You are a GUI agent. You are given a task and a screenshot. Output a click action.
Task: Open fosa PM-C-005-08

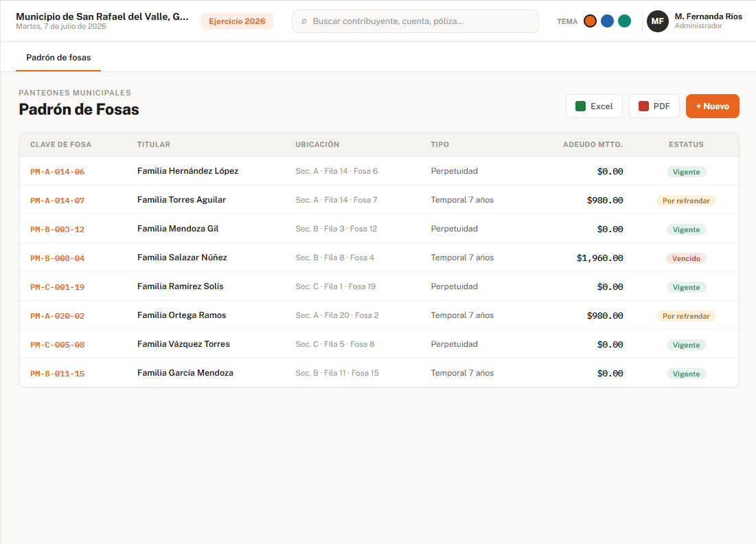pyautogui.click(x=58, y=345)
